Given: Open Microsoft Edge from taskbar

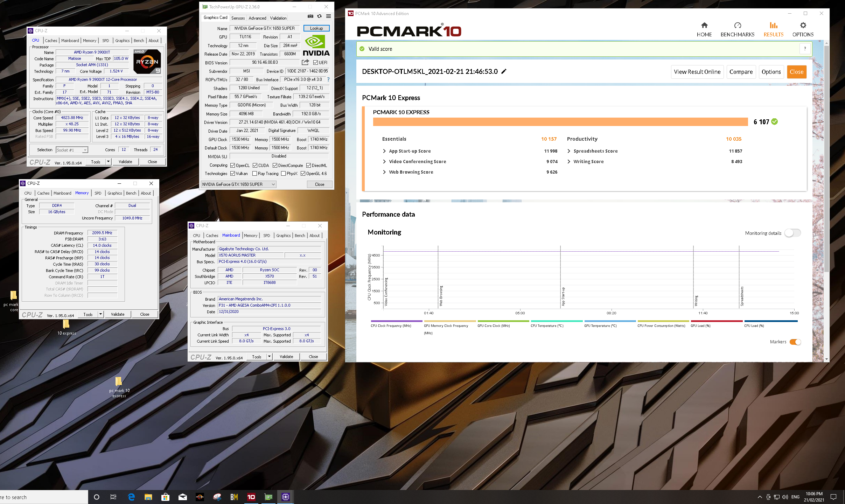Looking at the screenshot, I should (x=131, y=497).
